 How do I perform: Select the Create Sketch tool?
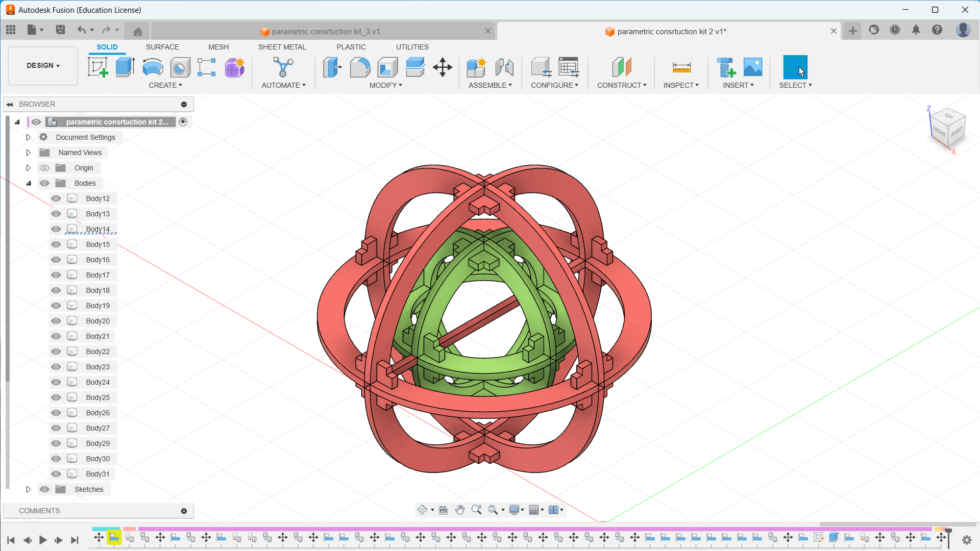[97, 67]
